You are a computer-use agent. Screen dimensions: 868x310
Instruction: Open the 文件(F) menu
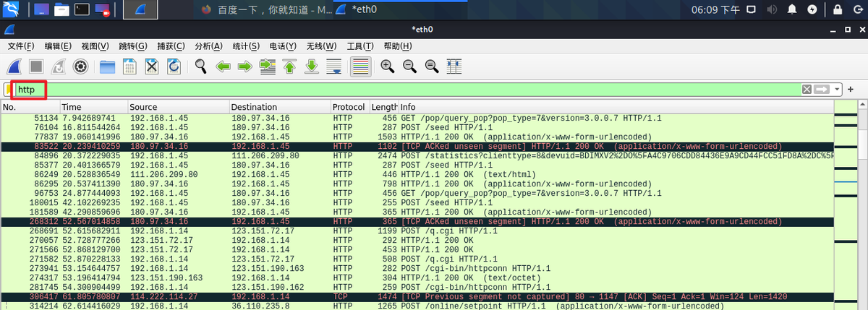pos(21,46)
